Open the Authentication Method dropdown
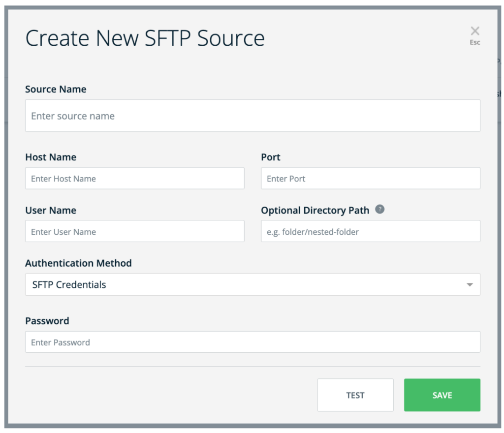 252,284
